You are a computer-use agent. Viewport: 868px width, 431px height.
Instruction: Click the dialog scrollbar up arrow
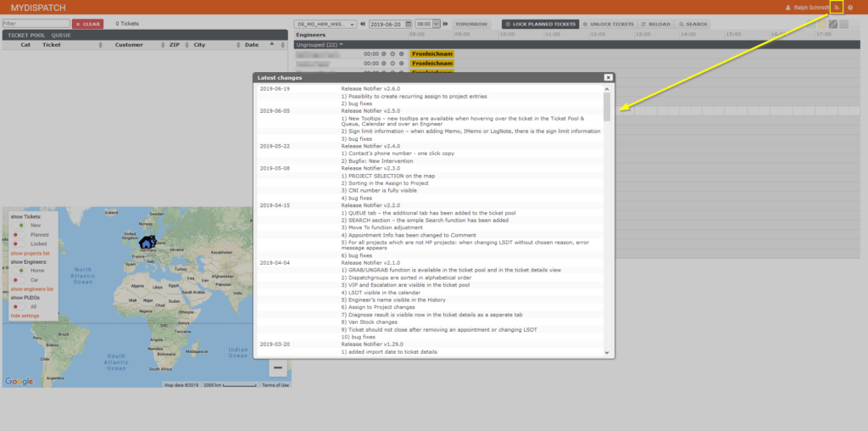pyautogui.click(x=607, y=88)
